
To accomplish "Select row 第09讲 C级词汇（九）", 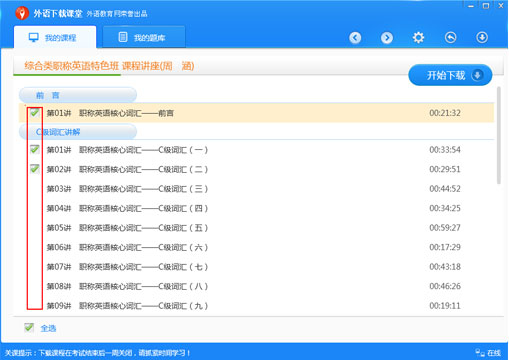I will [256, 306].
